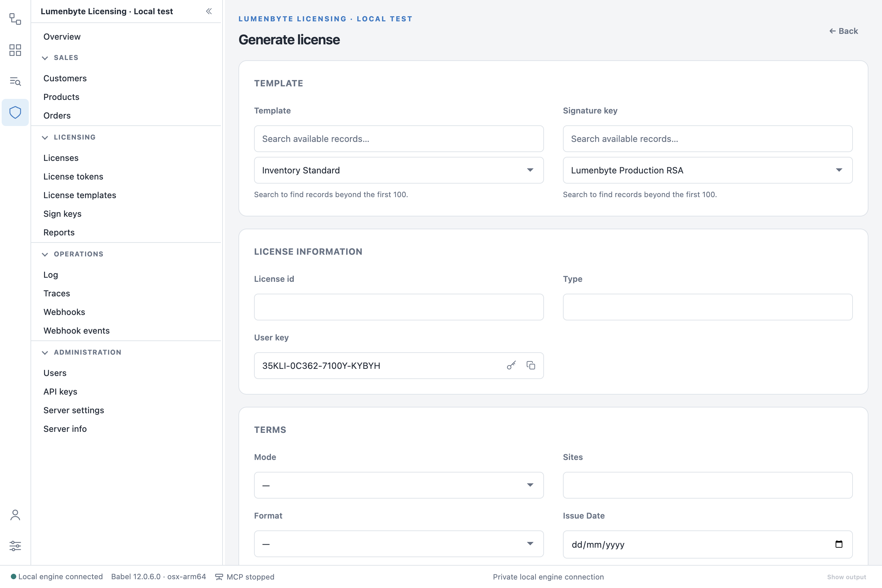Copy the user key with the copy icon
Screen dimensions: 882x588
coord(531,365)
